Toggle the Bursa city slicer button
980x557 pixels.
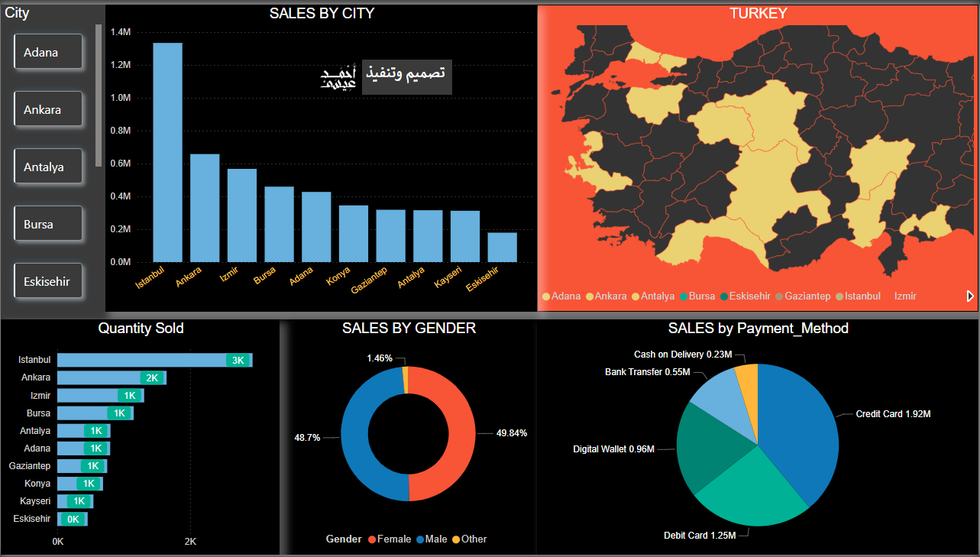click(x=47, y=225)
